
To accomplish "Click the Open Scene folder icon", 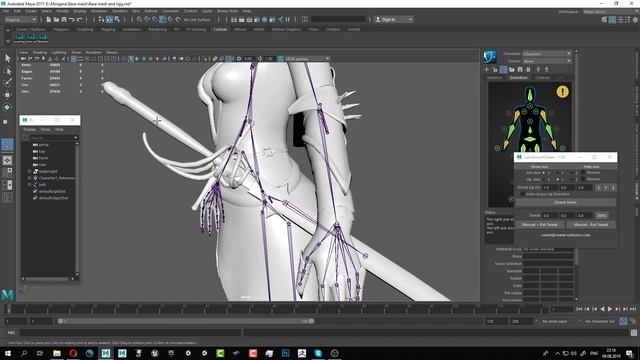I will [x=56, y=19].
